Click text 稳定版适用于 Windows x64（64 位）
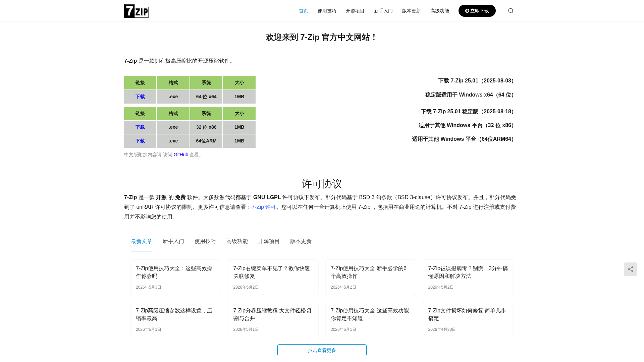The height and width of the screenshot is (362, 644). pyautogui.click(x=471, y=95)
